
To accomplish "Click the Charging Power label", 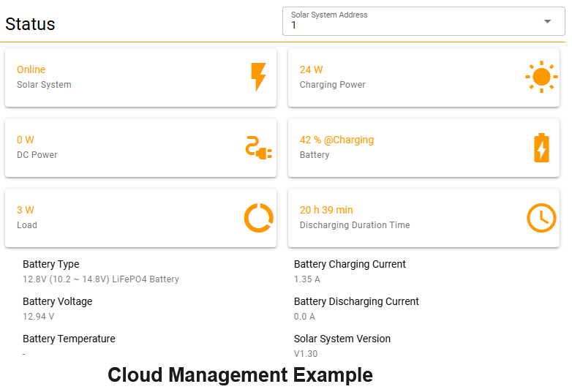I will (x=332, y=85).
